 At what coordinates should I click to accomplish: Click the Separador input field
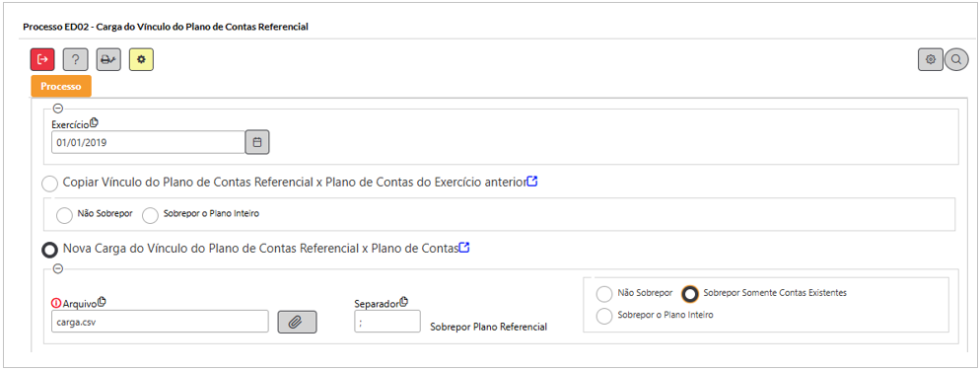pyautogui.click(x=387, y=322)
